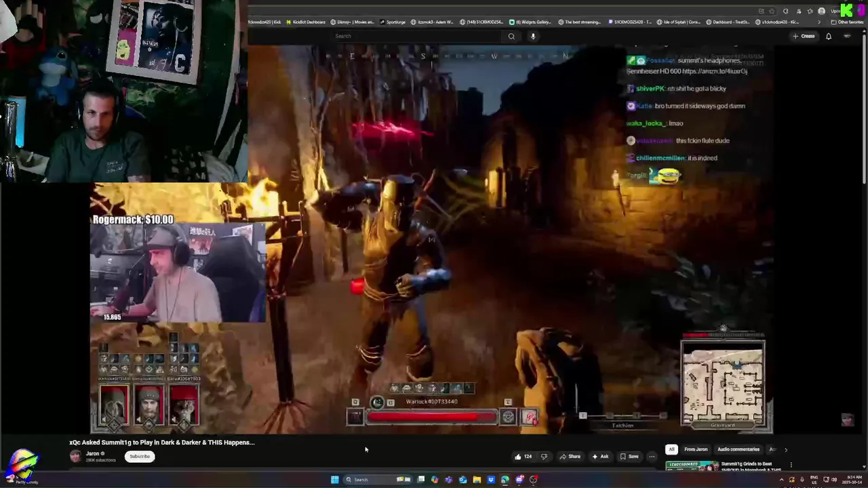This screenshot has width=868, height=488.
Task: Show next filter chips arrow
Action: click(786, 449)
